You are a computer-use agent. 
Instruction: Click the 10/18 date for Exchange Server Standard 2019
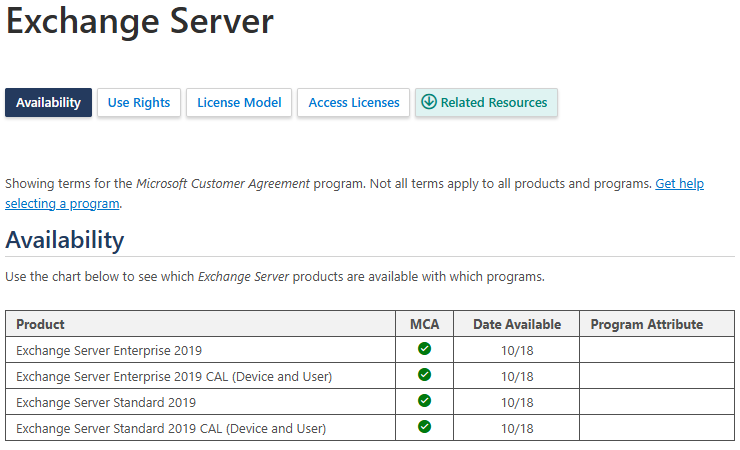click(x=517, y=402)
